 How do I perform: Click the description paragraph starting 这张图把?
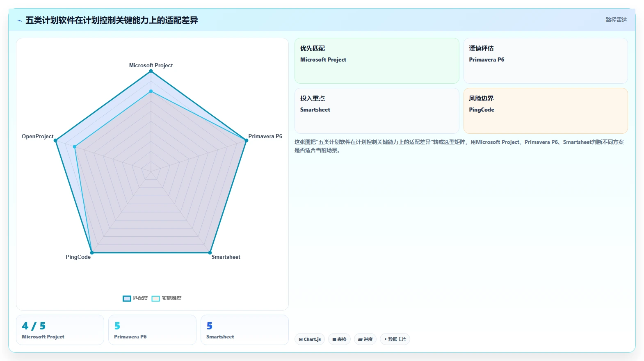point(459,146)
